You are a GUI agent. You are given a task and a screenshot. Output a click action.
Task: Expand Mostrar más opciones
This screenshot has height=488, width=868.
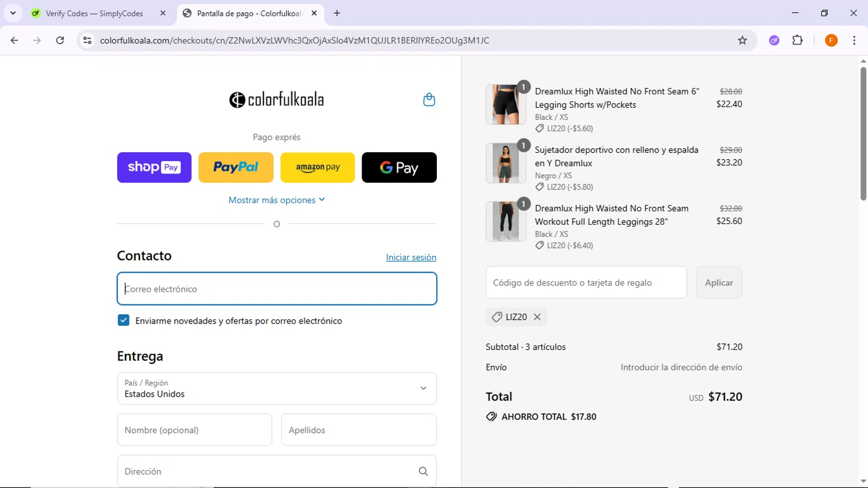(x=277, y=200)
